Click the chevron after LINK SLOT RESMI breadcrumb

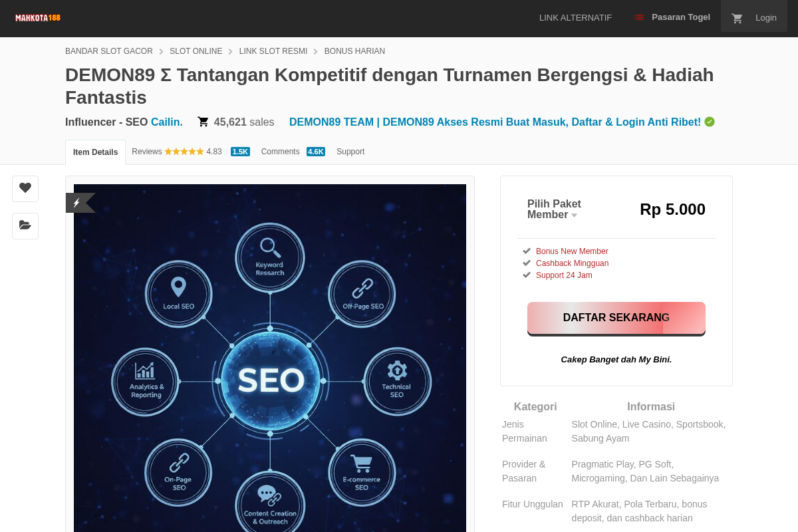click(x=315, y=51)
